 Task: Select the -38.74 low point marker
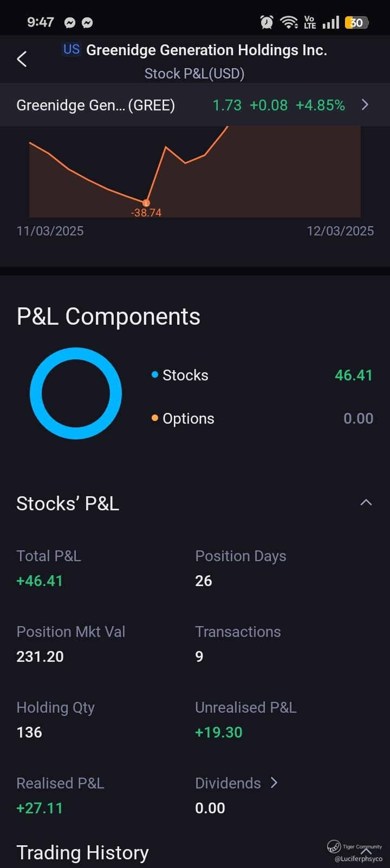[146, 203]
